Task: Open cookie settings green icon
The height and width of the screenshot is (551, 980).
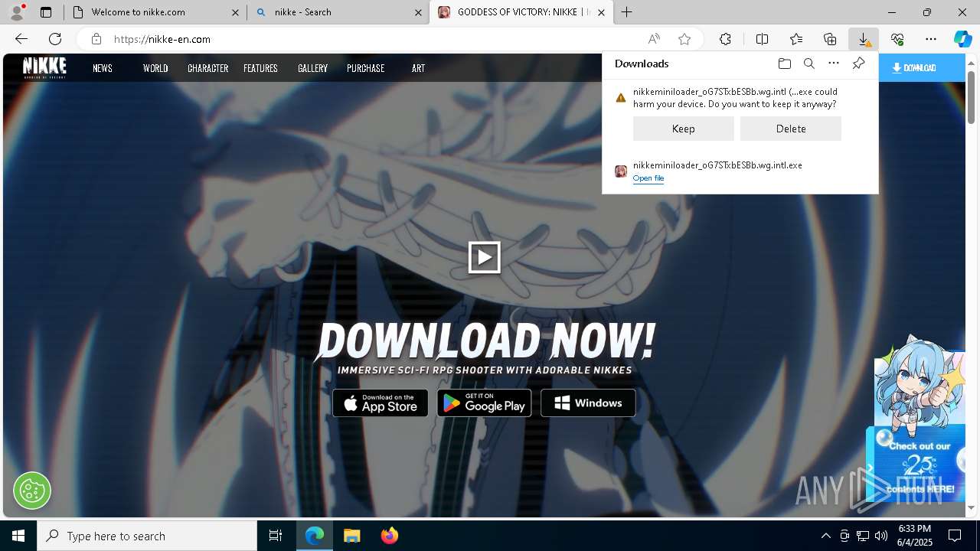Action: click(x=32, y=490)
